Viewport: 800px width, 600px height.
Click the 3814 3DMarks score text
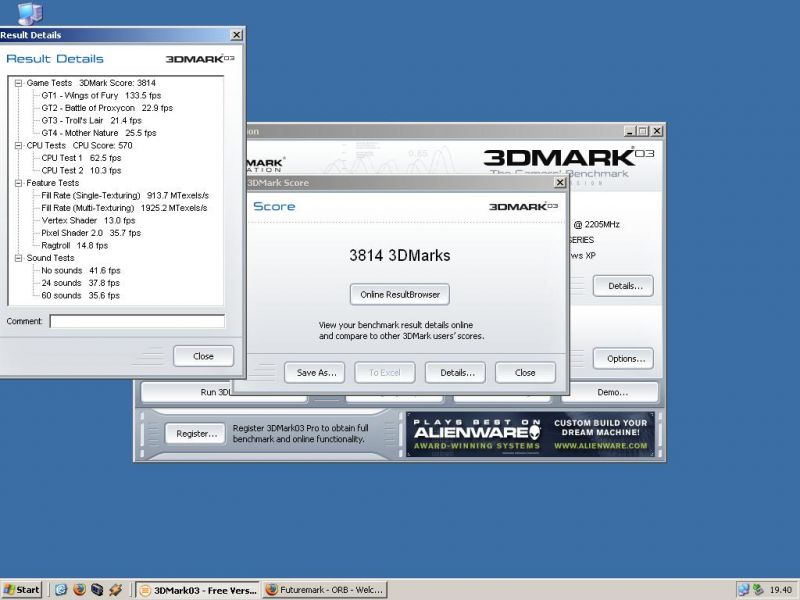pos(399,255)
